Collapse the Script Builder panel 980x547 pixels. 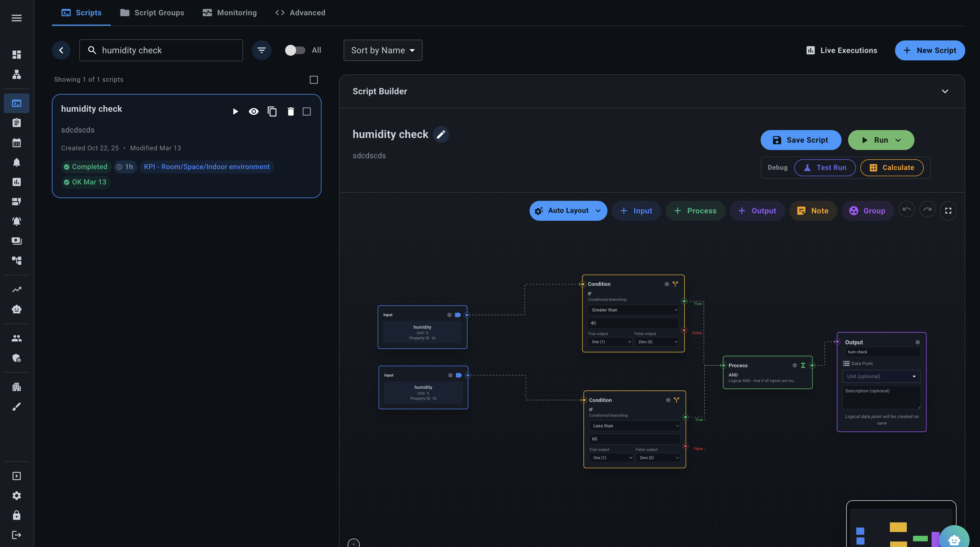click(x=945, y=91)
